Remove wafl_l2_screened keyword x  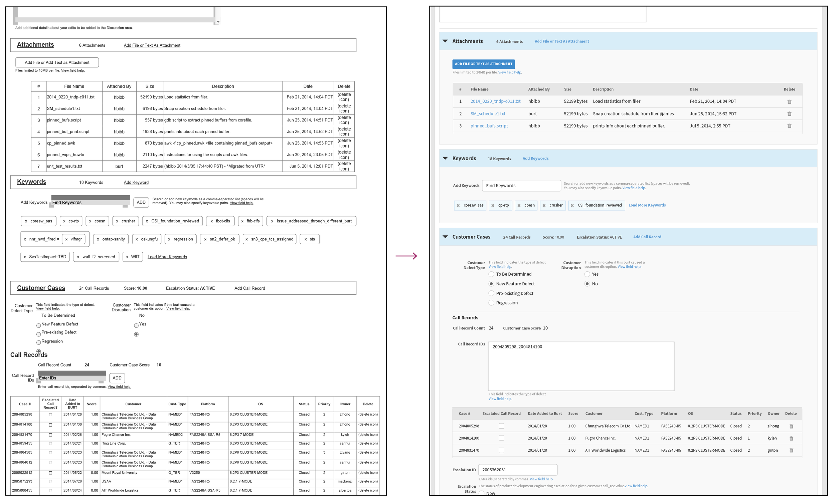[78, 257]
